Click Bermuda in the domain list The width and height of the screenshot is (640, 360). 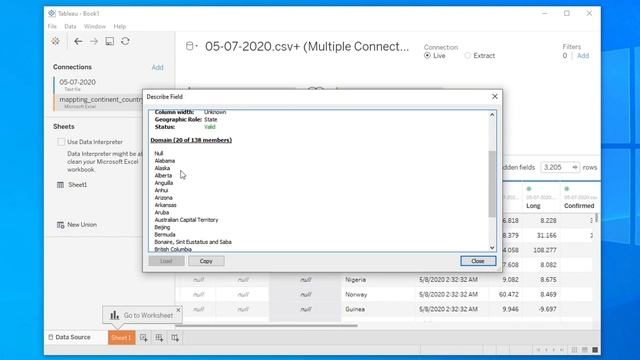(165, 234)
